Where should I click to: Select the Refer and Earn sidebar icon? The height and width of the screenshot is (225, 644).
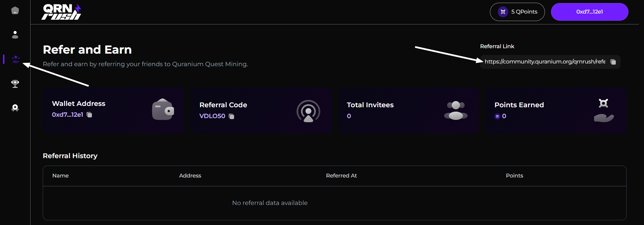16,59
